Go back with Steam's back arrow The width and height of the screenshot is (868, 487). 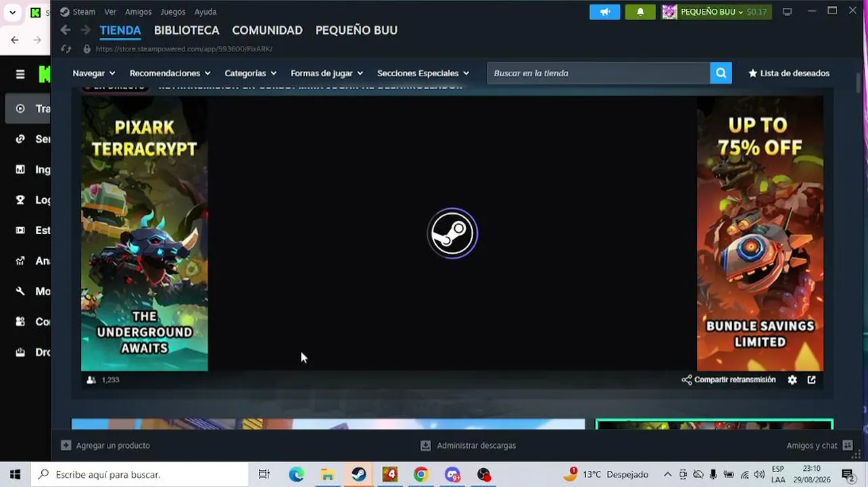66,30
